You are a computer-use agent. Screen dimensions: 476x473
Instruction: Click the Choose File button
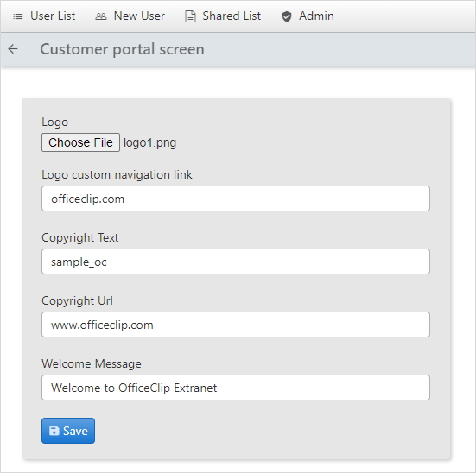point(80,142)
